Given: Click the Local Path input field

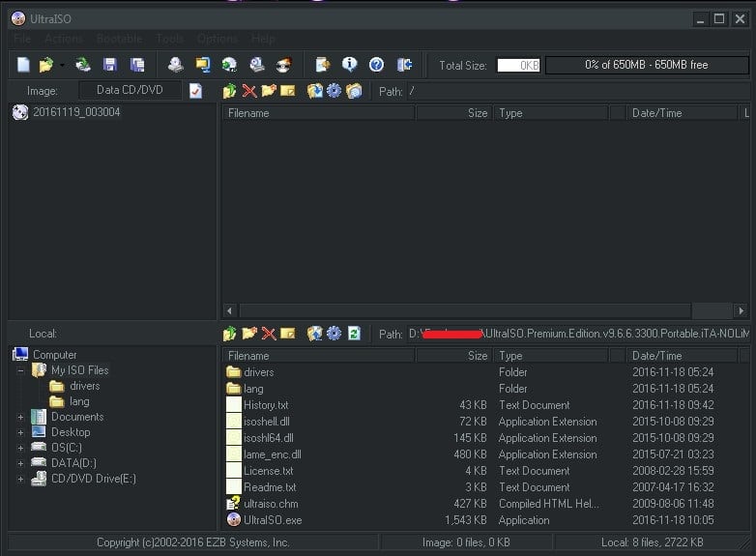Looking at the screenshot, I should (x=578, y=334).
